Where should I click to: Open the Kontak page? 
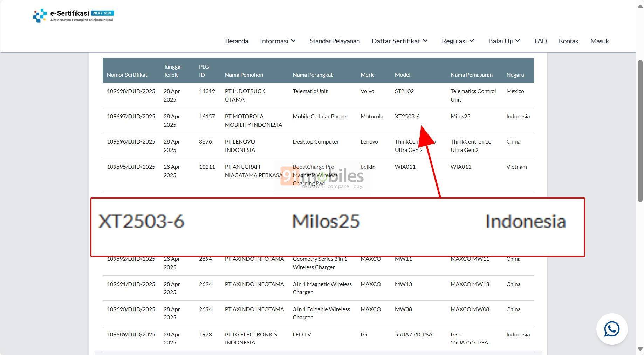point(568,41)
